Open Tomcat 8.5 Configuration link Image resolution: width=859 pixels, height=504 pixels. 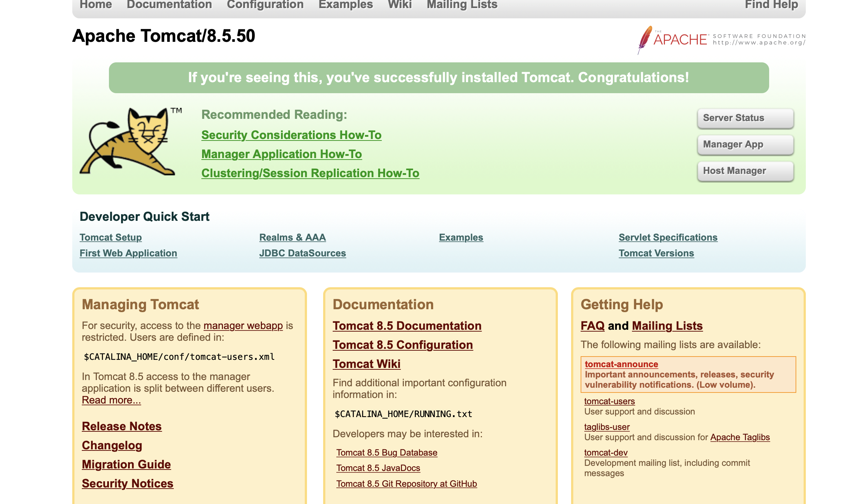pos(403,345)
